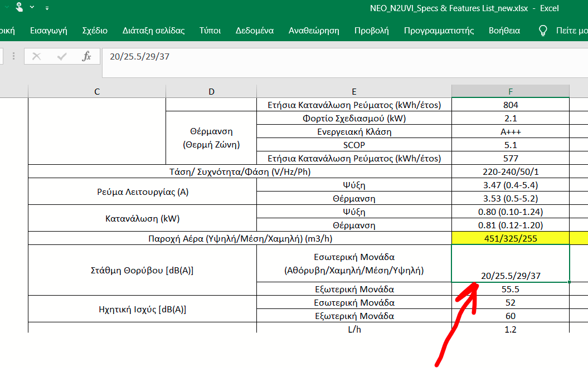
Task: Select cell 3.47 (0.4-5.4)
Action: click(x=511, y=185)
